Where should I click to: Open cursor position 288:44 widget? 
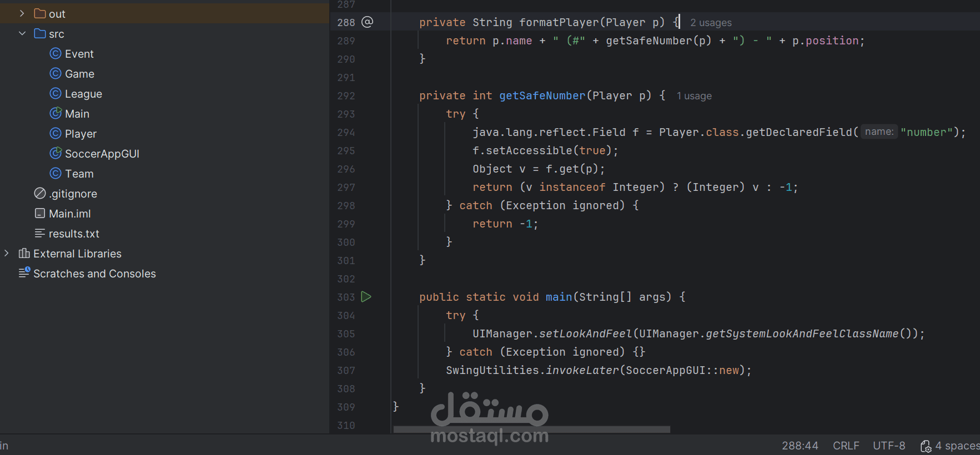pos(800,446)
